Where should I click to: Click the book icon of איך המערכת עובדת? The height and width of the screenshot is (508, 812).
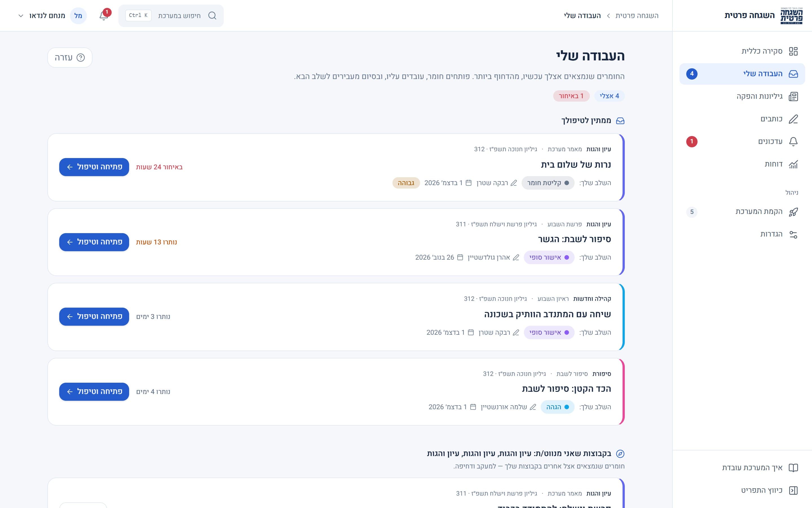click(793, 468)
